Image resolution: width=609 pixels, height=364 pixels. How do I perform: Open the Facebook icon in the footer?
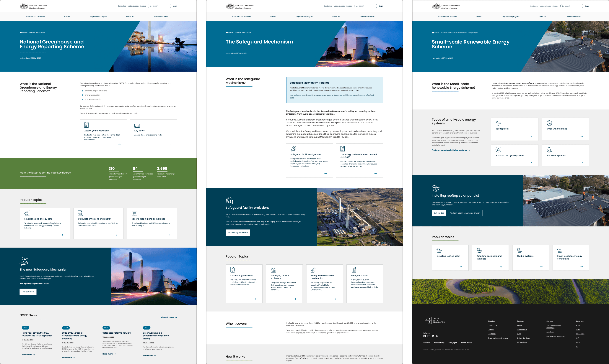[x=425, y=336]
